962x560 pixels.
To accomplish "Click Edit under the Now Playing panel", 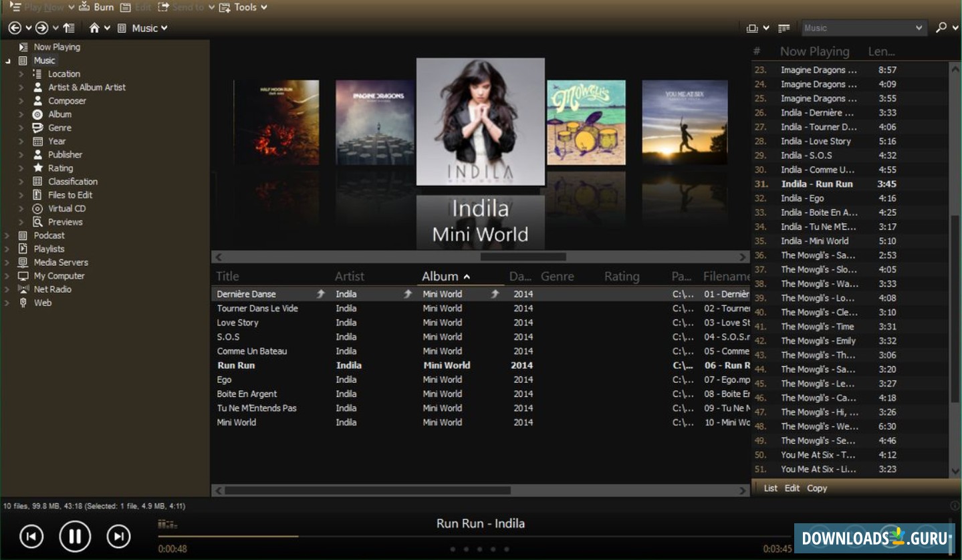I will click(x=792, y=488).
